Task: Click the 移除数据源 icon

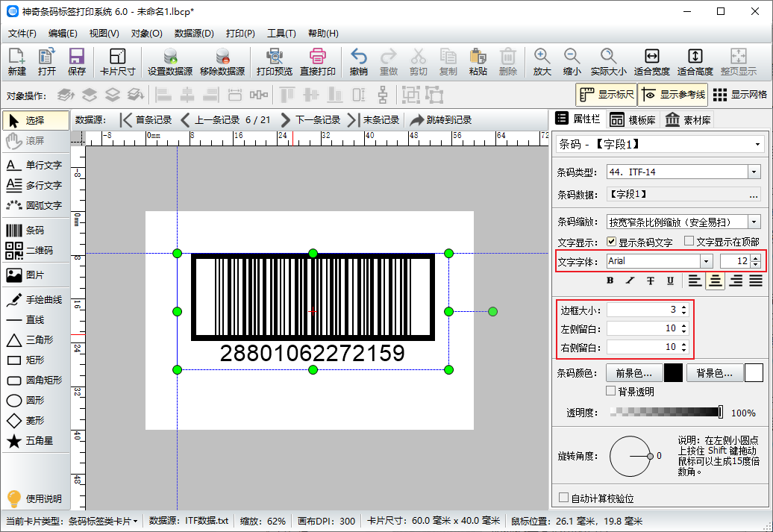Action: click(222, 62)
